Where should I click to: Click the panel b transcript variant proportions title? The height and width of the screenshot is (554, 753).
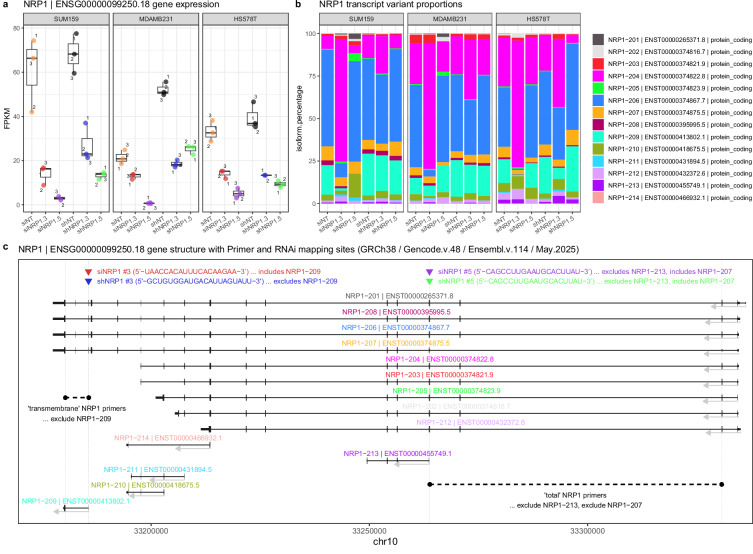click(390, 5)
